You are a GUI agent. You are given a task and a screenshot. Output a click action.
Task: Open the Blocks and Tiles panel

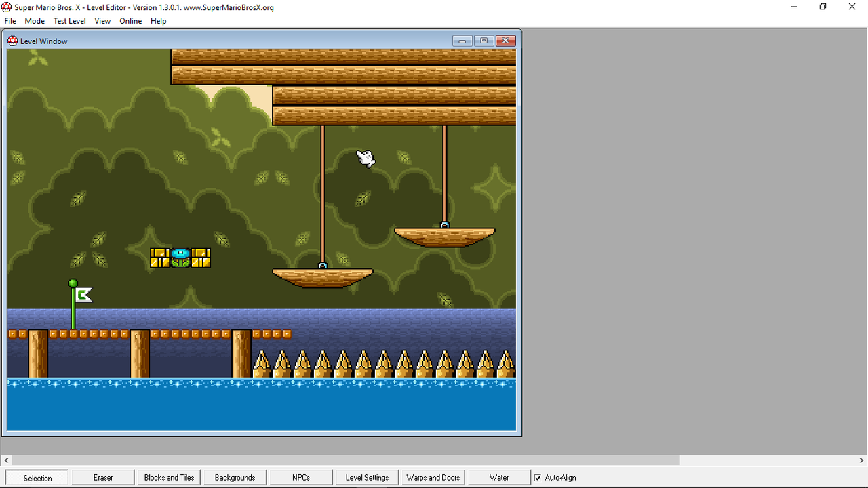pos(168,477)
